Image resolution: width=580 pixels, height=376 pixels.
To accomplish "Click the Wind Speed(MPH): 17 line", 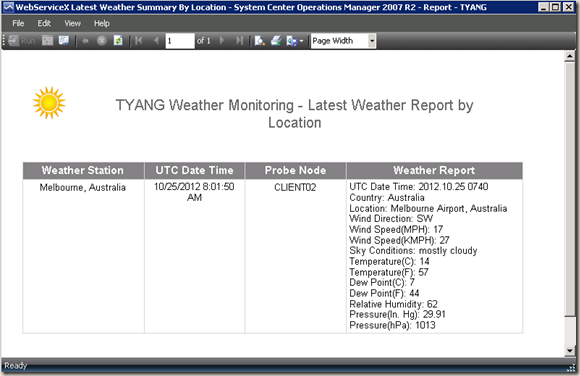I will pos(396,229).
